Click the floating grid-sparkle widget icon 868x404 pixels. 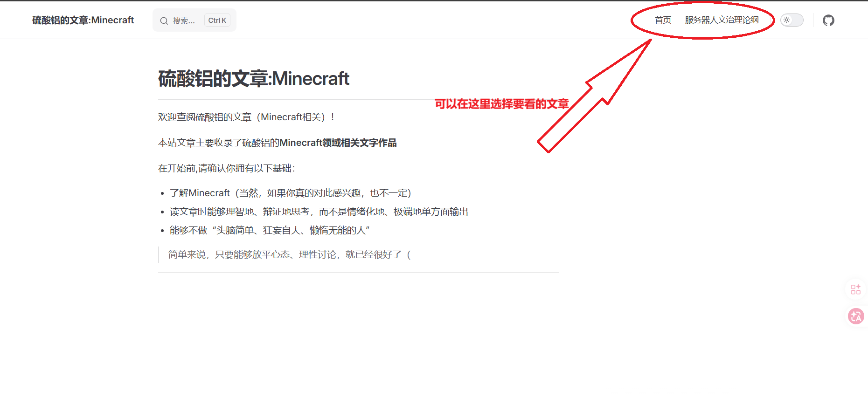856,289
